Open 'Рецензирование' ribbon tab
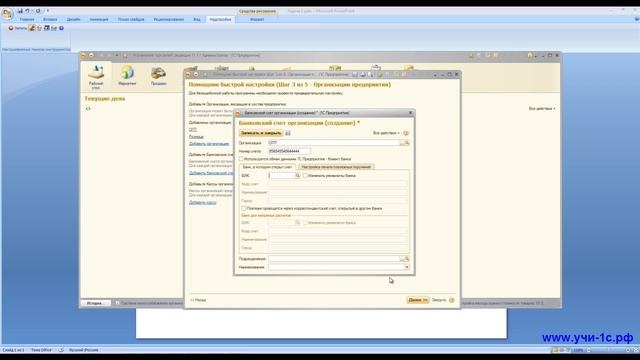640x360 pixels. pos(169,19)
